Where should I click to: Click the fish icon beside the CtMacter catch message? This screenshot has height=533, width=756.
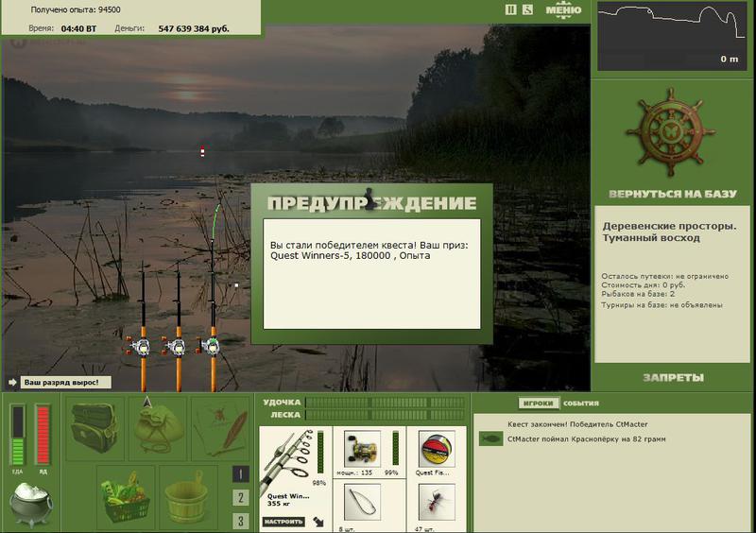(490, 438)
